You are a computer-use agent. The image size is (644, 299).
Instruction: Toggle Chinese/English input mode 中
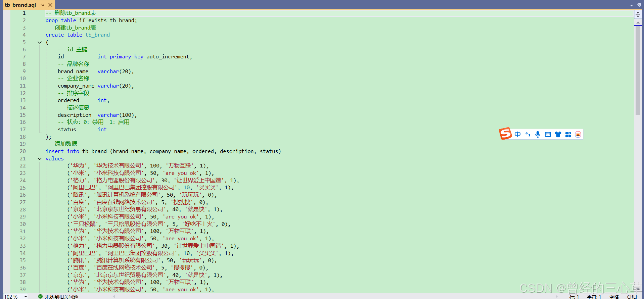point(518,135)
